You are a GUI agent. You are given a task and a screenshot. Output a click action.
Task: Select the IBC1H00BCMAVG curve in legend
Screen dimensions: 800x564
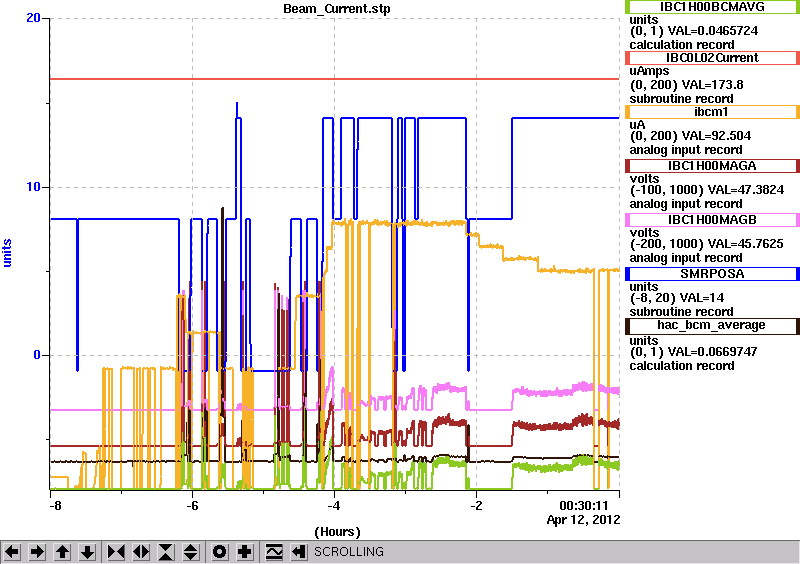pos(712,7)
